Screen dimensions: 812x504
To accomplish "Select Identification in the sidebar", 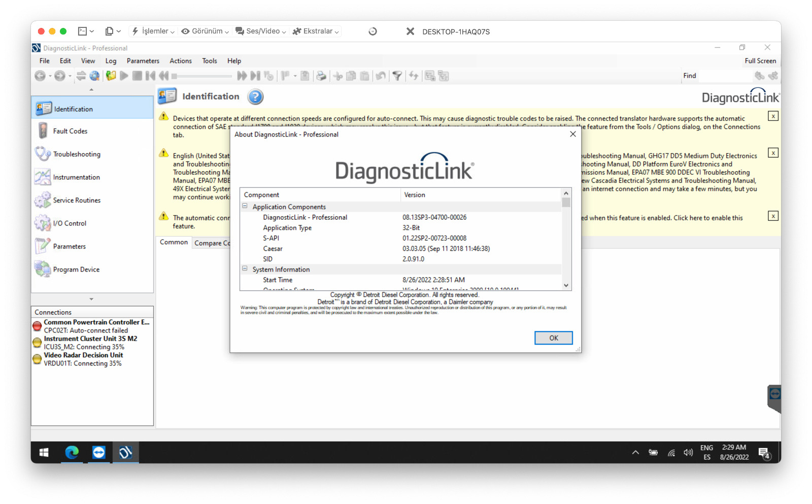I will click(92, 109).
